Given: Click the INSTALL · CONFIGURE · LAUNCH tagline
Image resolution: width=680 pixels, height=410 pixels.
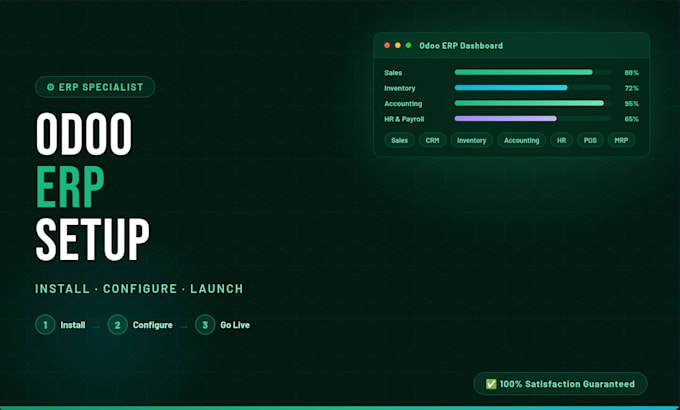Looking at the screenshot, I should tap(139, 289).
